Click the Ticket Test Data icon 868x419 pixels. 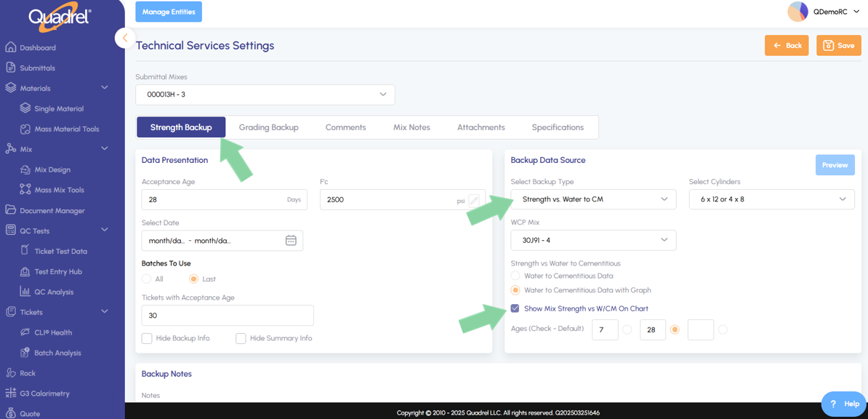click(25, 250)
